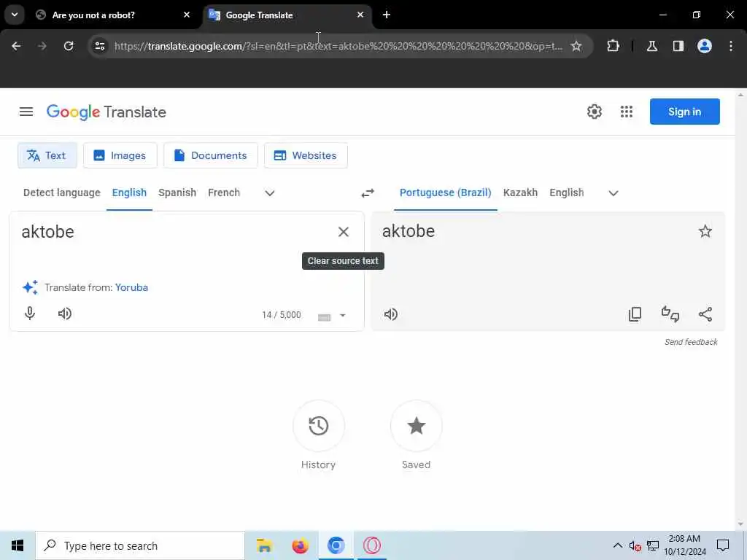Expand more target languages list

tap(613, 192)
